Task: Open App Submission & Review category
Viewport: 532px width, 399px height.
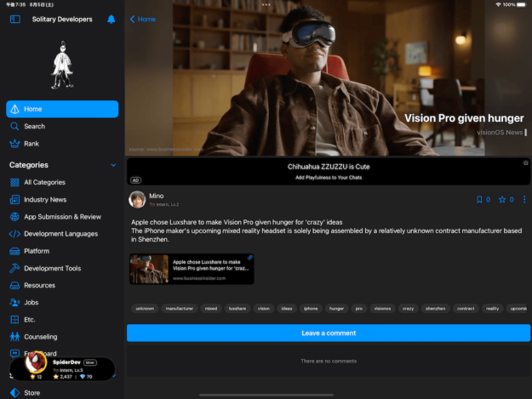Action: click(62, 217)
